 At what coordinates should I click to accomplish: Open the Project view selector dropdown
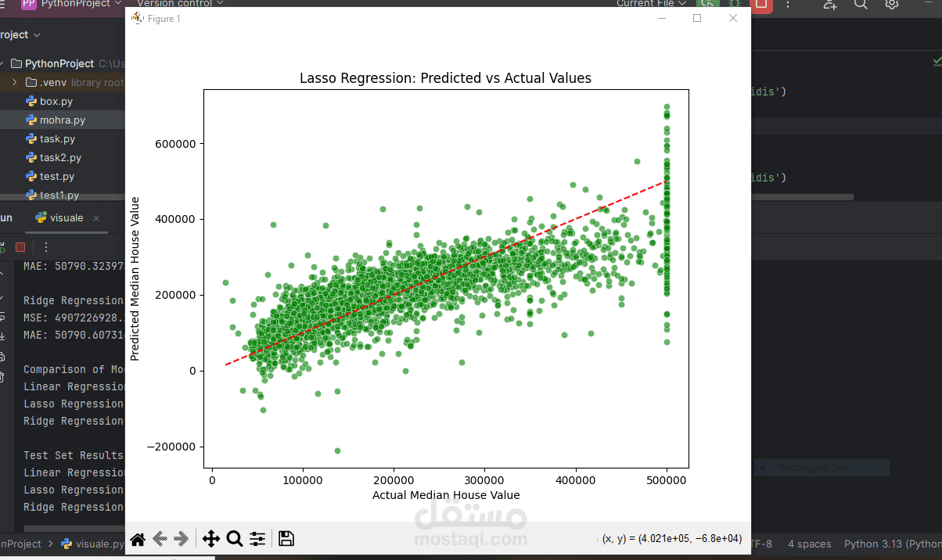coord(20,35)
